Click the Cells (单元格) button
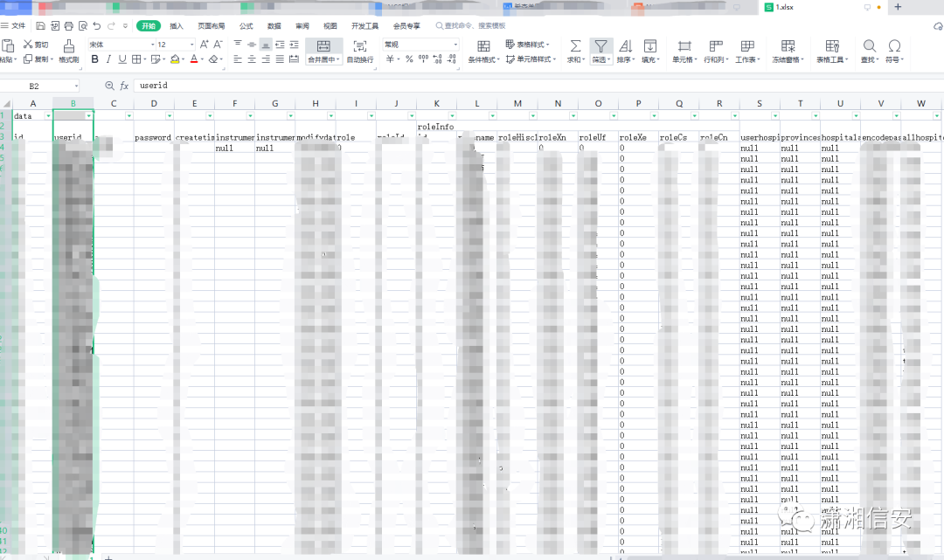Image resolution: width=944 pixels, height=560 pixels. [x=684, y=52]
